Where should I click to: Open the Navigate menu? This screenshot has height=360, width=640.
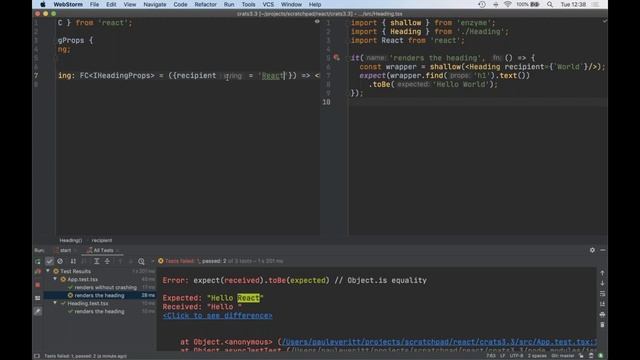[x=155, y=4]
